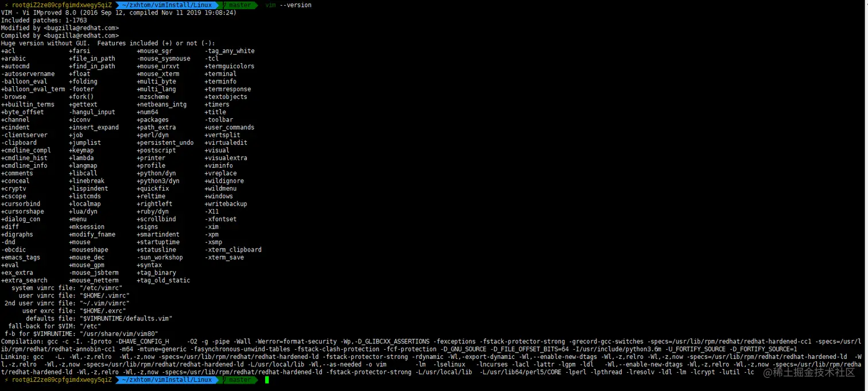The width and height of the screenshot is (868, 391).
Task: Click the "+persistent_undo" feature entry
Action: click(x=165, y=142)
